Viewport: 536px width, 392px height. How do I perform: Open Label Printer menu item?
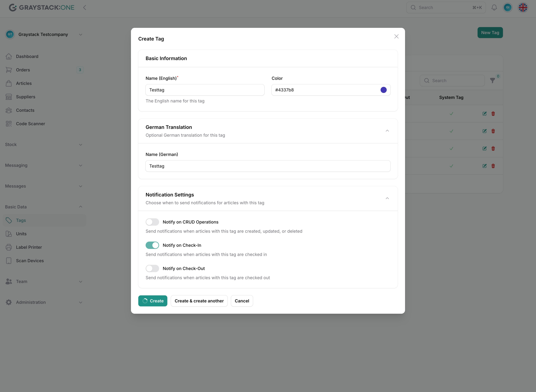click(29, 247)
